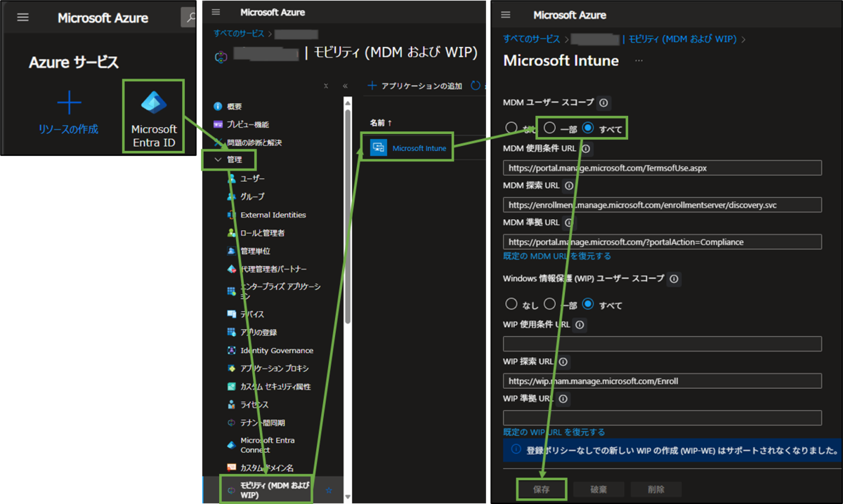The height and width of the screenshot is (504, 843).
Task: Sort by 名前 column header
Action: tap(381, 123)
